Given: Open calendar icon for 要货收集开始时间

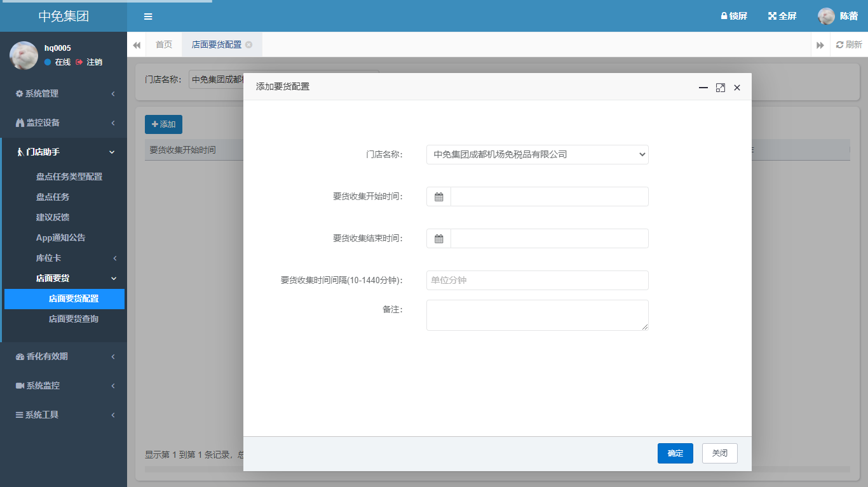Looking at the screenshot, I should (438, 197).
